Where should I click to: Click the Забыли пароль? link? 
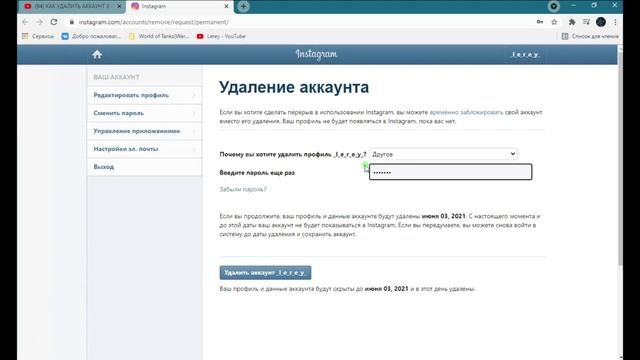coord(243,189)
